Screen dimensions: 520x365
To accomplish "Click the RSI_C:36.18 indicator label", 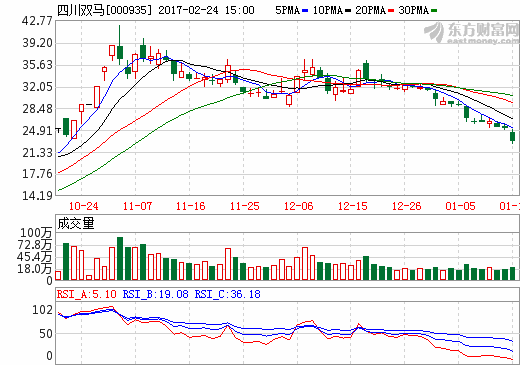I will click(x=227, y=294).
